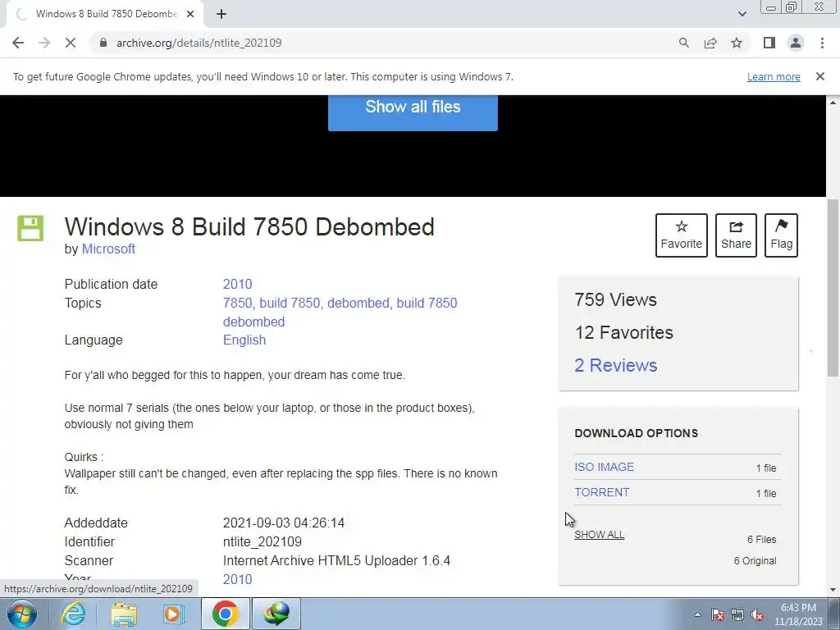Click the taskbar clock showing 6:43 PM
840x630 pixels.
click(798, 614)
